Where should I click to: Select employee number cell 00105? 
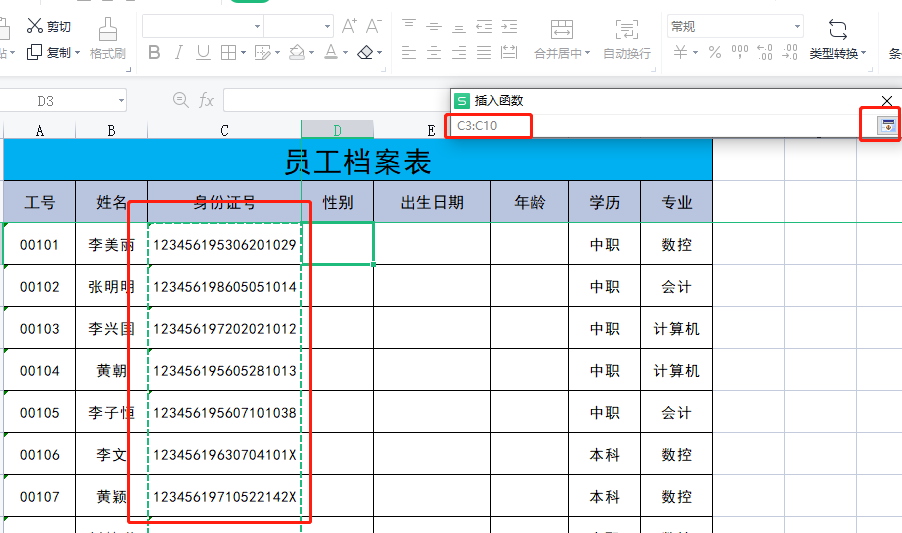click(x=40, y=412)
